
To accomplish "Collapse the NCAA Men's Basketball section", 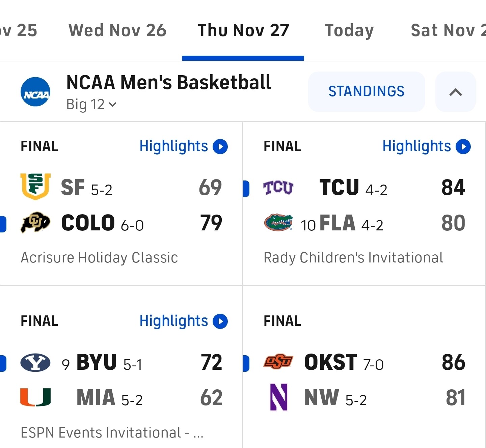I will point(455,92).
